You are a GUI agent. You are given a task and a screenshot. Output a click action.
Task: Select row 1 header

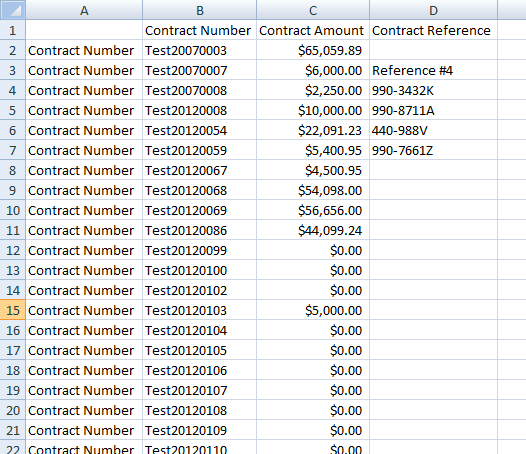(13, 30)
